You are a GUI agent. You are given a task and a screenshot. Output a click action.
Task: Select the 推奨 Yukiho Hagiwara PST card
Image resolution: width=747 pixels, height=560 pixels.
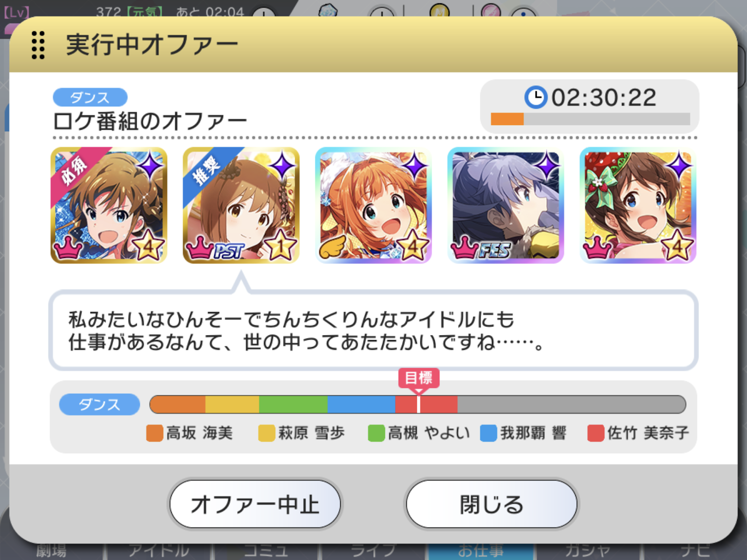[241, 205]
